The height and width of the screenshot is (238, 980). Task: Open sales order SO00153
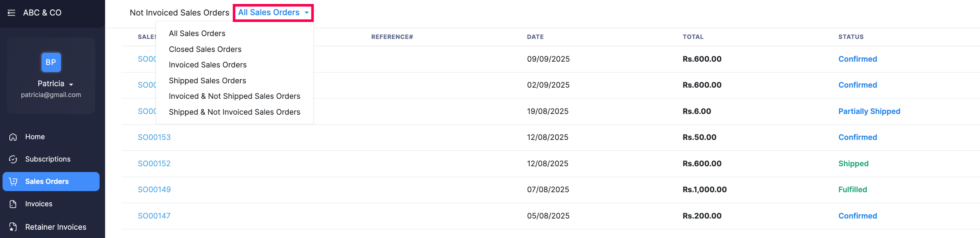click(154, 137)
